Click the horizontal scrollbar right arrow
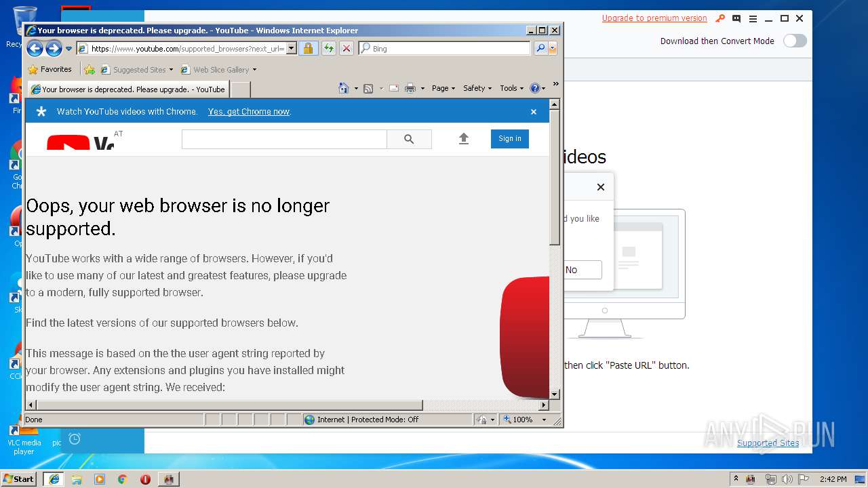Screen dimensions: 868x488 point(544,405)
